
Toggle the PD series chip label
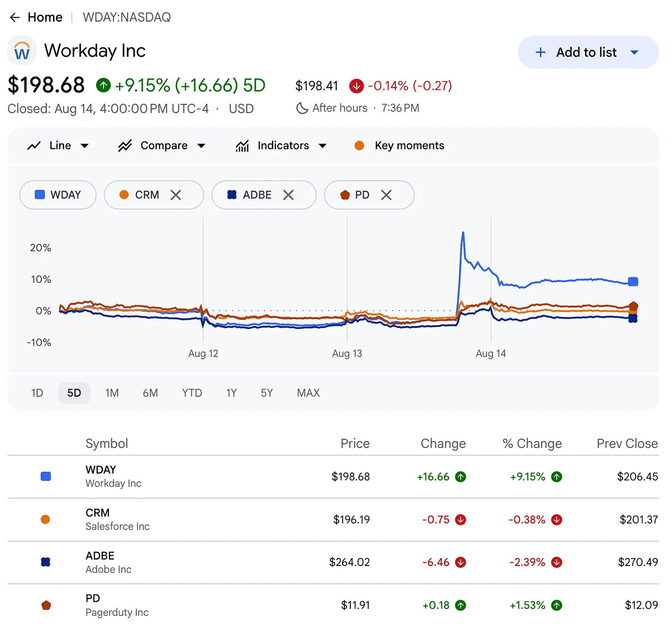tap(362, 195)
